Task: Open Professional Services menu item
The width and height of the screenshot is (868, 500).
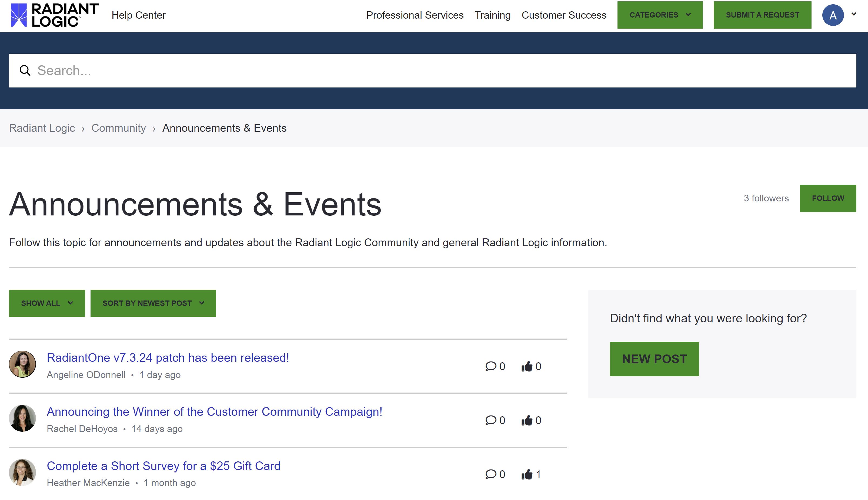Action: [415, 15]
